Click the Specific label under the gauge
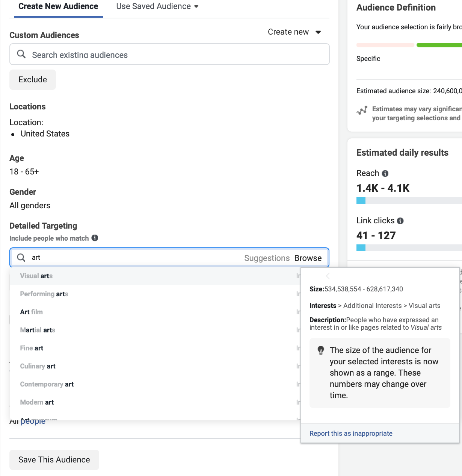Viewport: 462px width, 476px height. (368, 59)
